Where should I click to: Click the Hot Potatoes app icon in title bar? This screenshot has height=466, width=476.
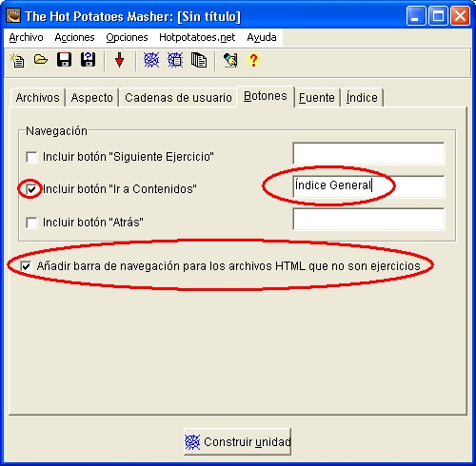tap(13, 16)
